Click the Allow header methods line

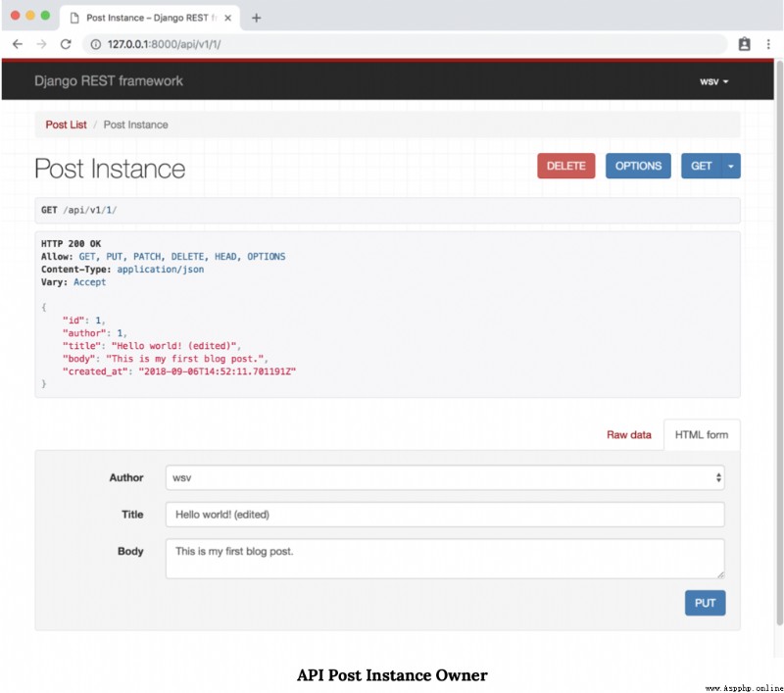coord(163,257)
